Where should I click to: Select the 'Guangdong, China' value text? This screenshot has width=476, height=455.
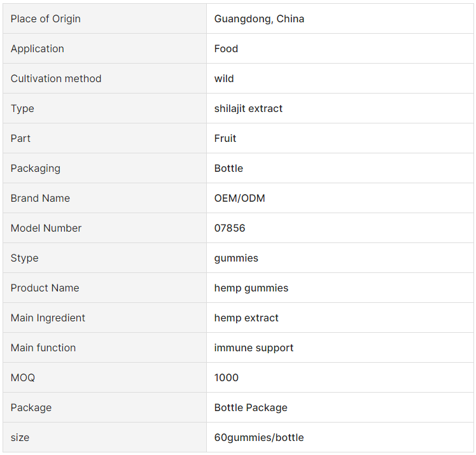[x=259, y=18]
